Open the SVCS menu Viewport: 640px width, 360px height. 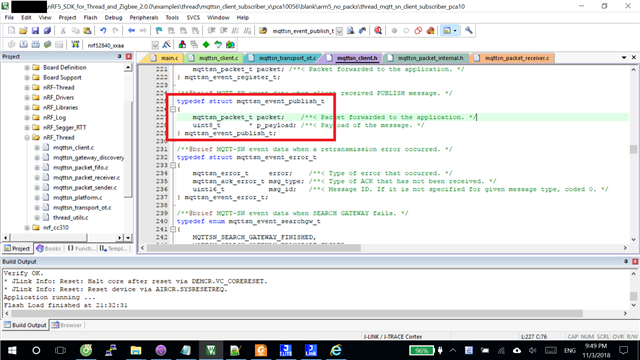point(193,18)
